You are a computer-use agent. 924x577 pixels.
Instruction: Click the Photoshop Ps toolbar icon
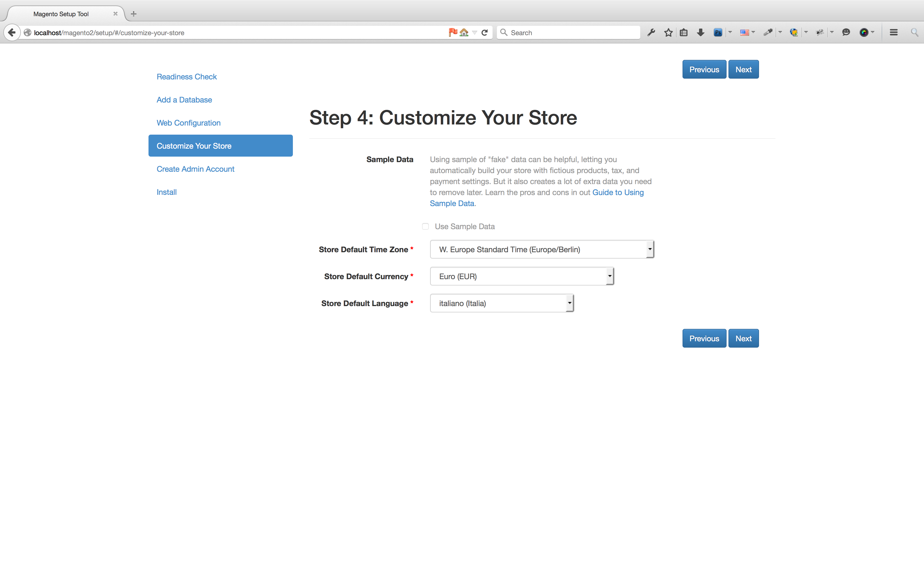[717, 32]
